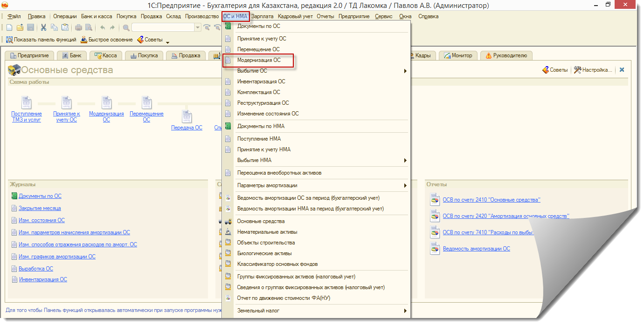Click Быстрое освоение toolbar button
The image size is (644, 325).
pos(107,40)
